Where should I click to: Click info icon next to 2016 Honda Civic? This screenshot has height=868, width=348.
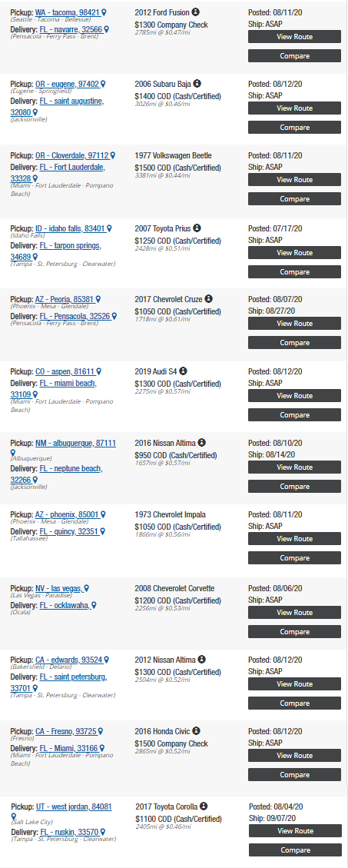197,731
